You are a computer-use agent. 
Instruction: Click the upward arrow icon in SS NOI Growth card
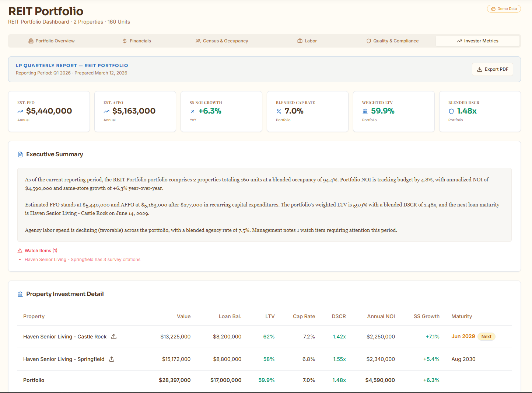(x=192, y=111)
